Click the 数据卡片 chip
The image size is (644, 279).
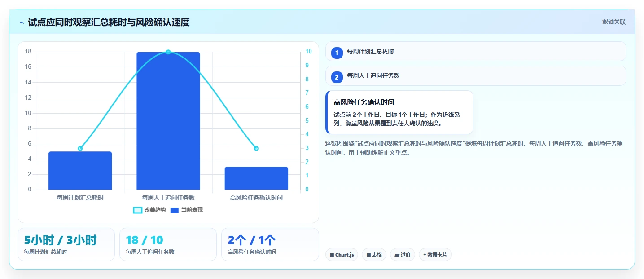435,255
